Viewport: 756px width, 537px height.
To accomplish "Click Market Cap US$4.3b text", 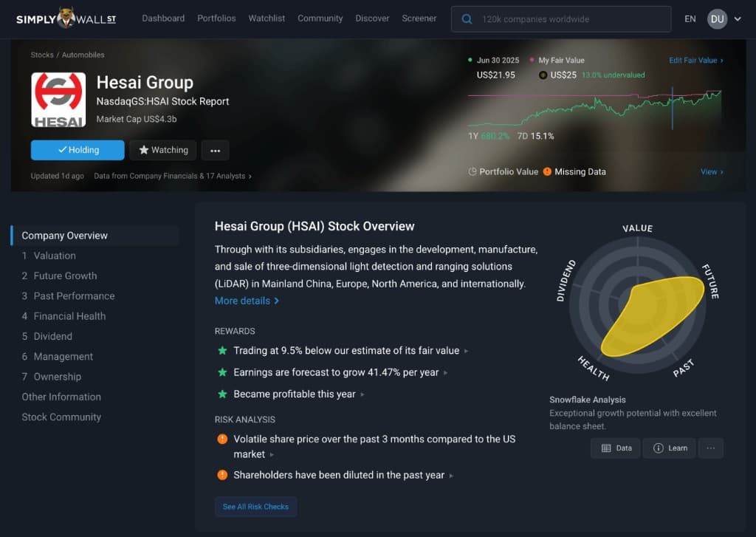I will click(137, 119).
